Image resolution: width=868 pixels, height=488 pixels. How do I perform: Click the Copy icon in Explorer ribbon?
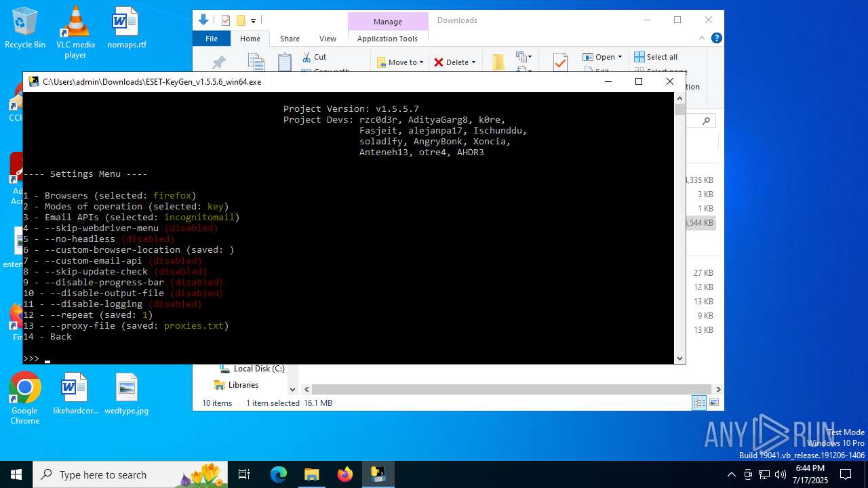[256, 62]
